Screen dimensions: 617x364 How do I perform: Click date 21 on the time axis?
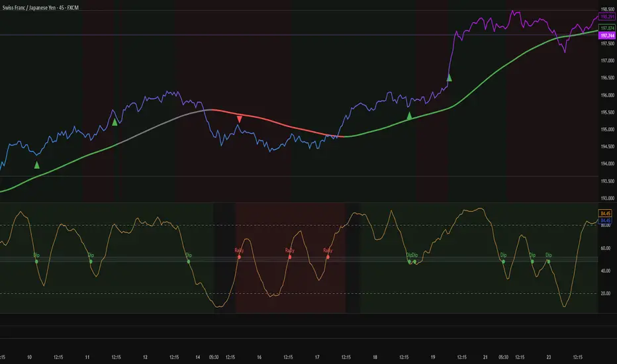(x=485, y=357)
